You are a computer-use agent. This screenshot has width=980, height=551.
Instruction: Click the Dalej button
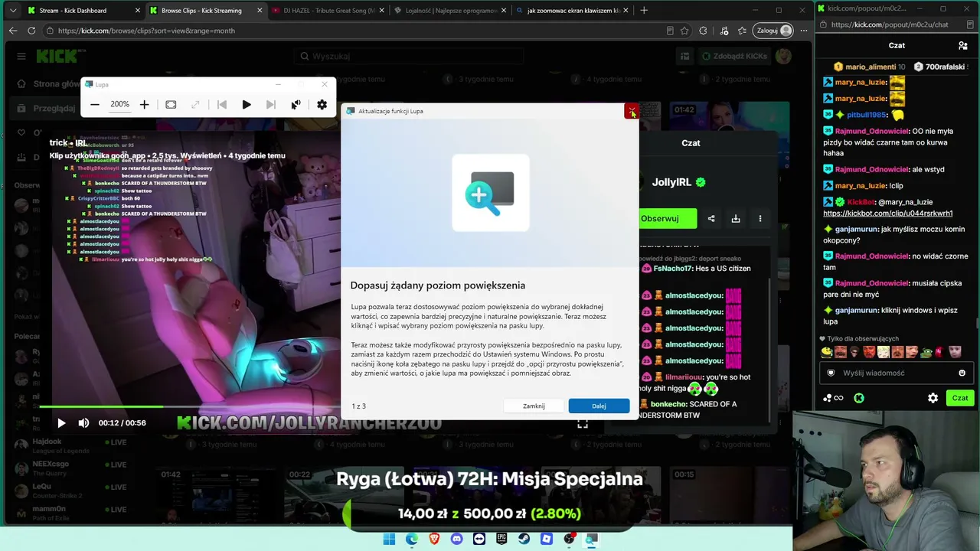[599, 406]
